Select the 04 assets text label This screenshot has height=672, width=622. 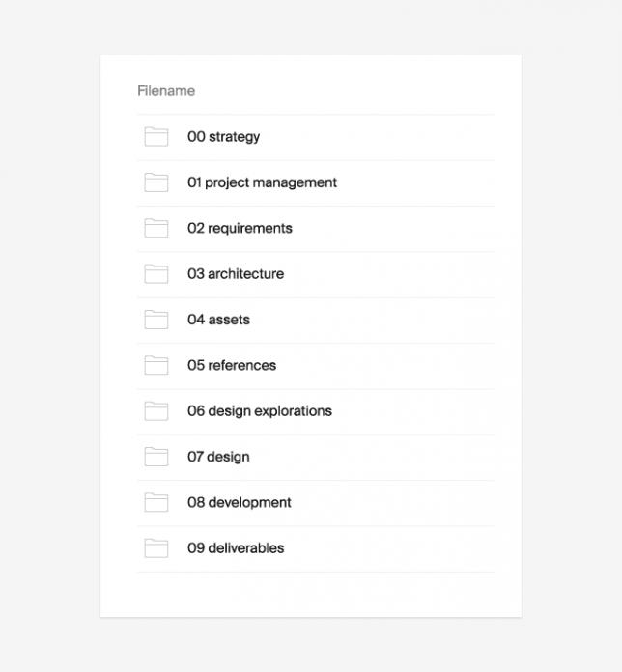click(218, 320)
